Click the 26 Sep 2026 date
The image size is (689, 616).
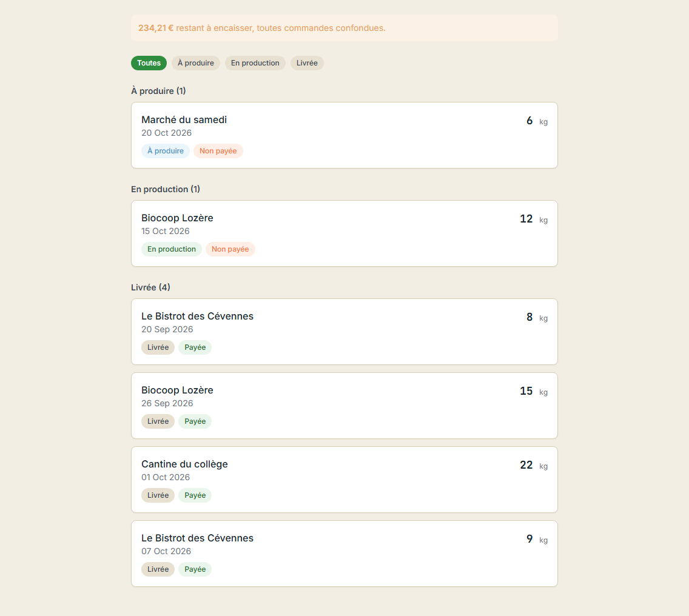[x=167, y=403]
